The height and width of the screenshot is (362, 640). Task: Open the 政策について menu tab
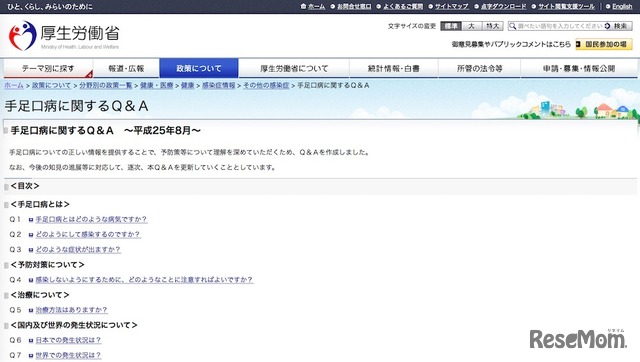tap(199, 68)
